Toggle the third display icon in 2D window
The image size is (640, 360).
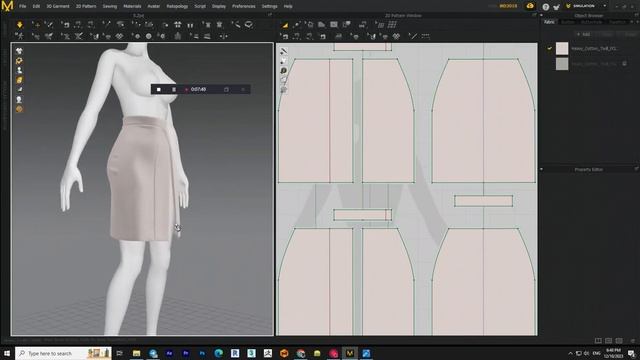[283, 71]
